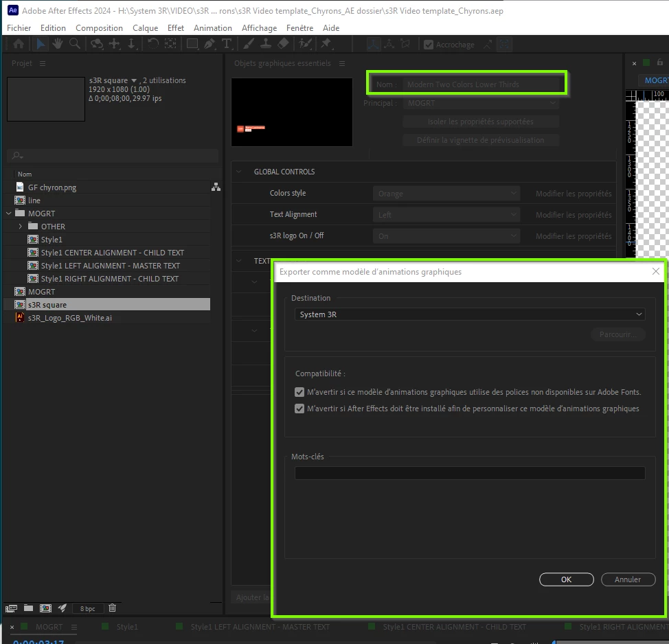Open the Fenêtre menu

pyautogui.click(x=299, y=28)
